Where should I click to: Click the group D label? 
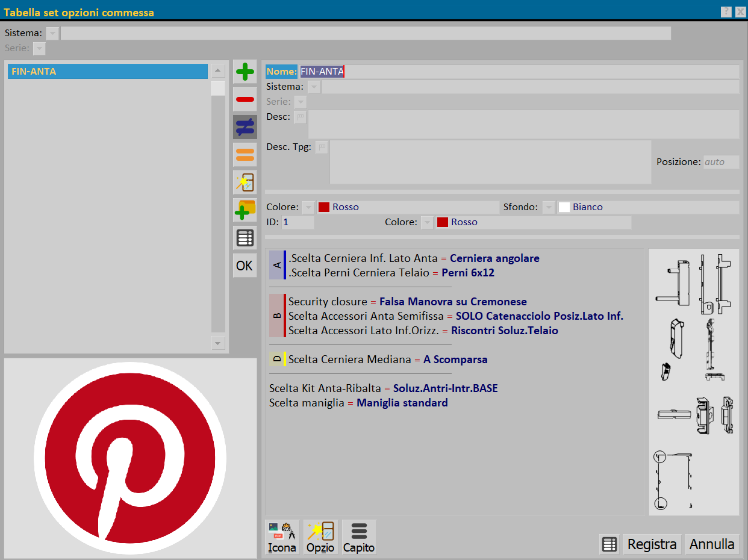(x=276, y=359)
